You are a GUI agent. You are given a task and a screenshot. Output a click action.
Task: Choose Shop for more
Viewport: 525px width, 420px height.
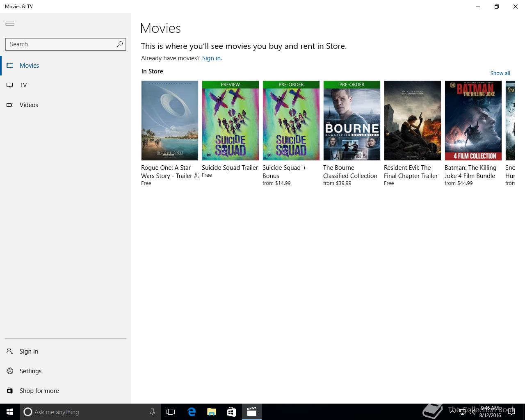[x=66, y=391]
